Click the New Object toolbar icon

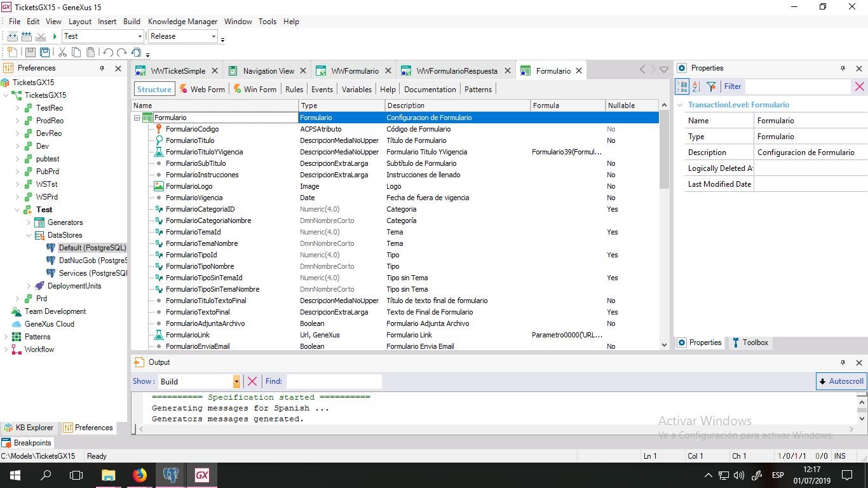(13, 53)
